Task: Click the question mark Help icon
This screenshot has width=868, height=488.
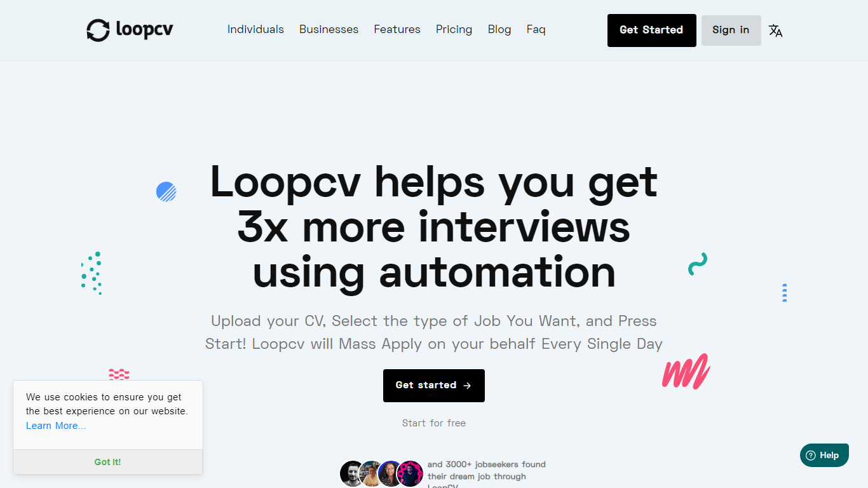Action: click(x=810, y=456)
